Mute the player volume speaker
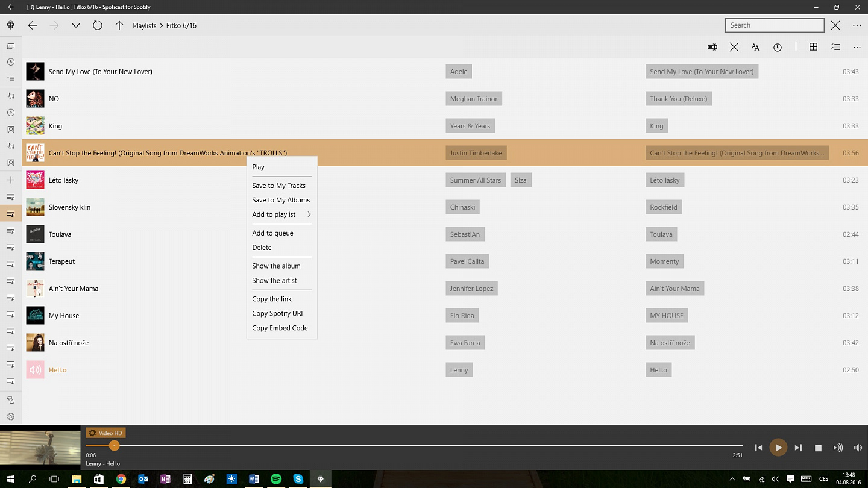Viewport: 868px width, 488px height. tap(858, 448)
